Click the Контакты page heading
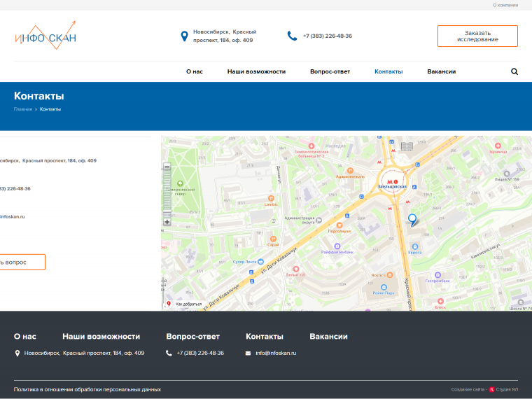 tap(39, 96)
